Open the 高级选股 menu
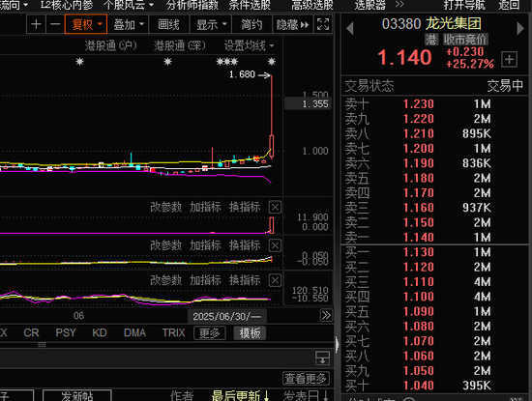 coord(312,5)
